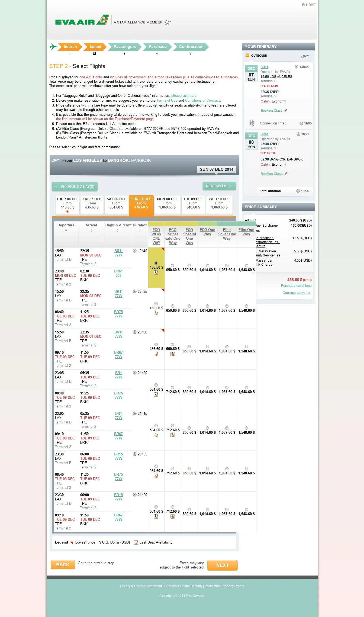
Task: Open Terms of Use link
Action: (167, 101)
